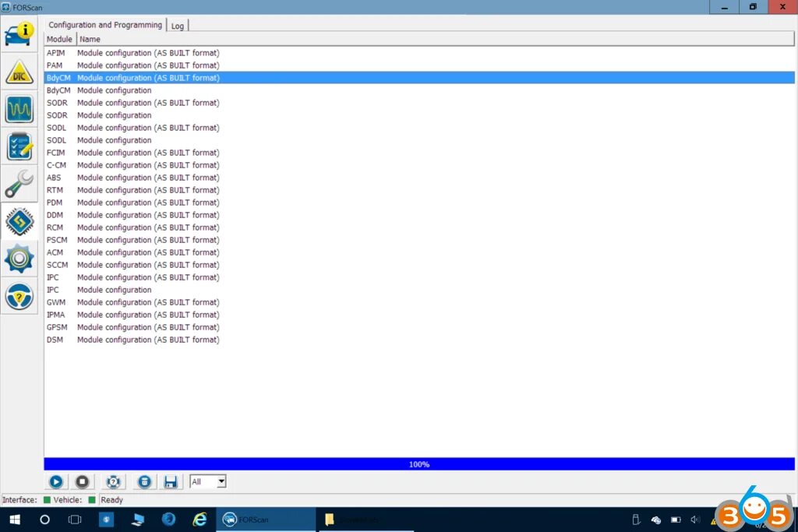Select the ABS module configuration row
Image resolution: width=798 pixels, height=532 pixels.
pyautogui.click(x=419, y=178)
